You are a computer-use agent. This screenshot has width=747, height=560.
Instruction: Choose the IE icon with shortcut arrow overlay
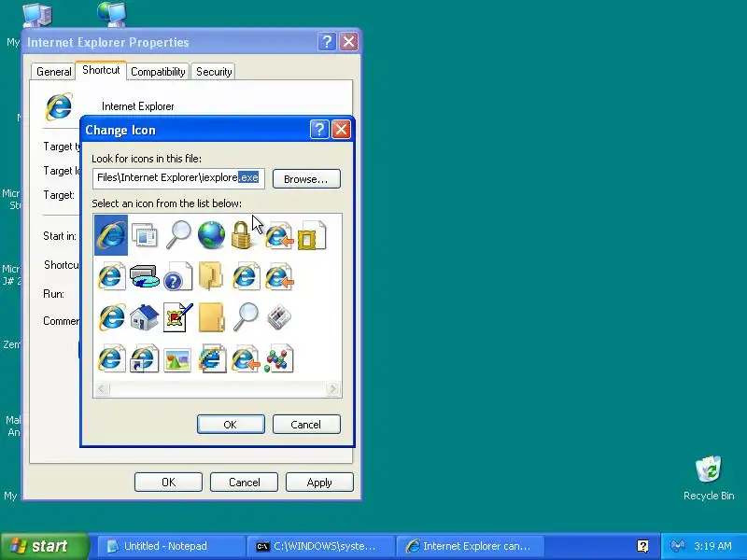point(145,358)
